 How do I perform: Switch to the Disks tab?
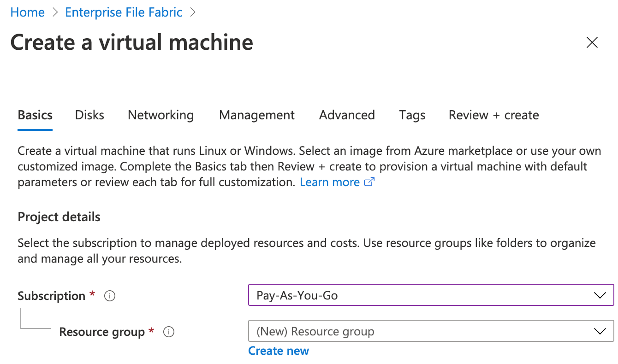click(89, 115)
